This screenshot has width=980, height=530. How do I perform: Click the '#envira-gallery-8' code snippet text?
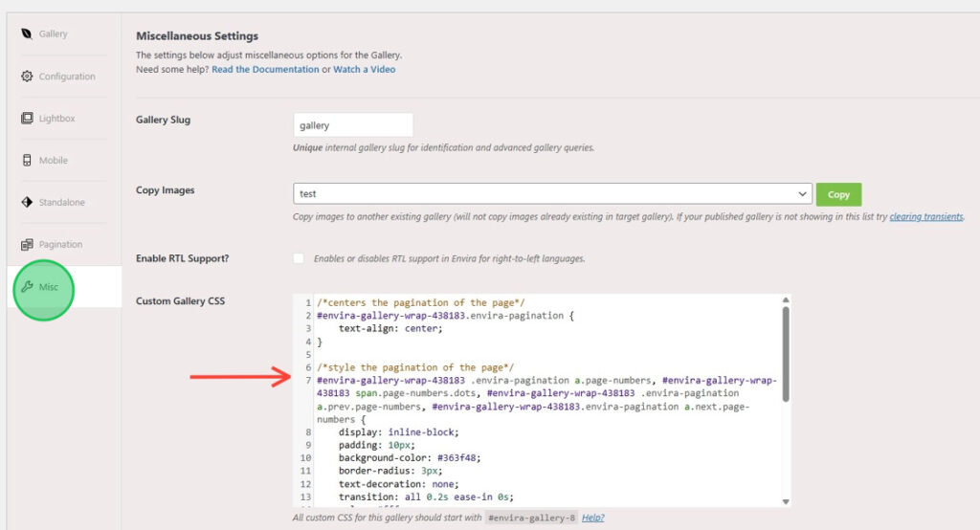(x=531, y=518)
